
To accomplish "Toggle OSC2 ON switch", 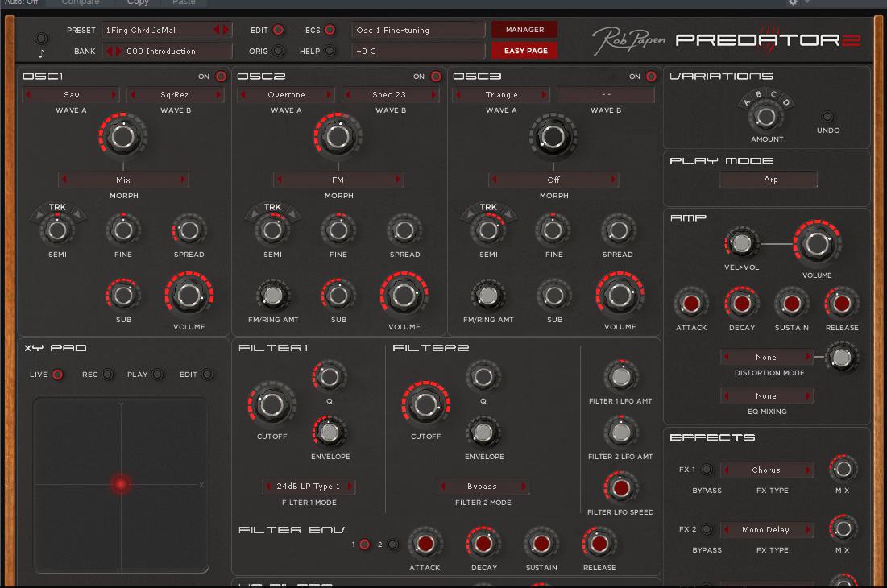I will [x=436, y=77].
